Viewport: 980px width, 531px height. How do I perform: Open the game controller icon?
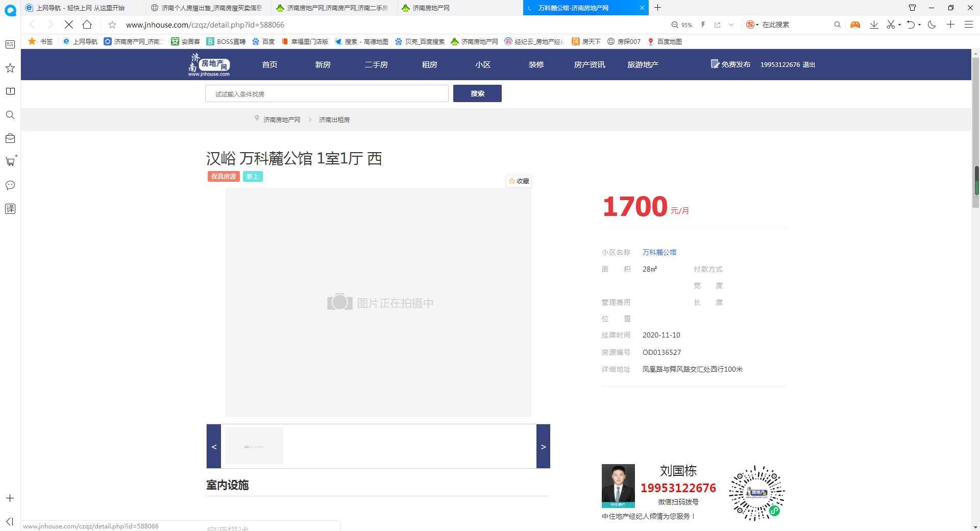pos(855,25)
